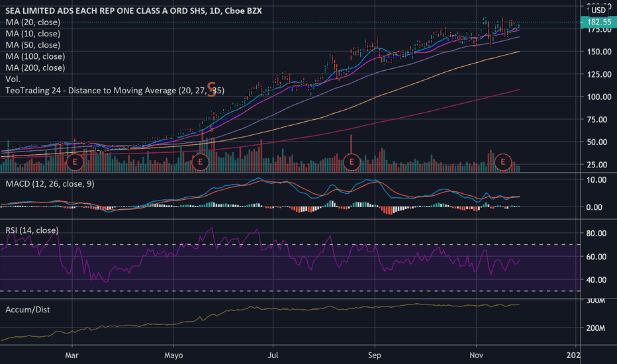The width and height of the screenshot is (617, 364).
Task: Select the RSI (14, close) legend
Action: click(x=32, y=230)
